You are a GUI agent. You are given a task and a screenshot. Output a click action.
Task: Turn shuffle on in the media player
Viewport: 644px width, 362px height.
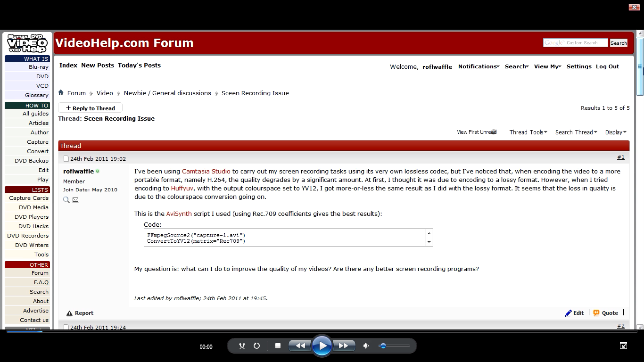242,346
